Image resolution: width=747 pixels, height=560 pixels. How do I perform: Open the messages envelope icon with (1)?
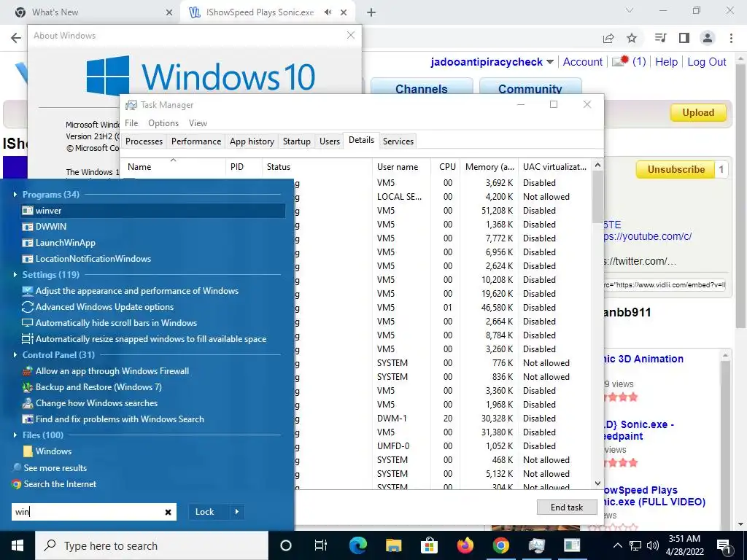click(620, 61)
